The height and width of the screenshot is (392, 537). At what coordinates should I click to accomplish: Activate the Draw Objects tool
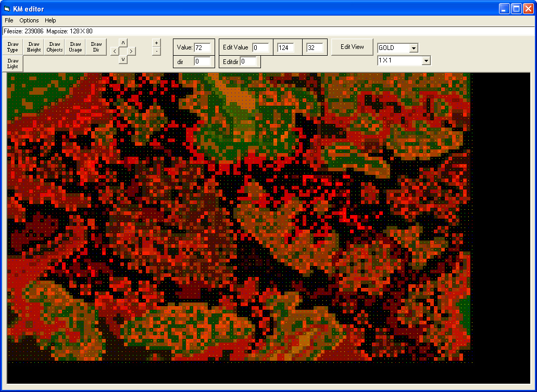tap(55, 47)
